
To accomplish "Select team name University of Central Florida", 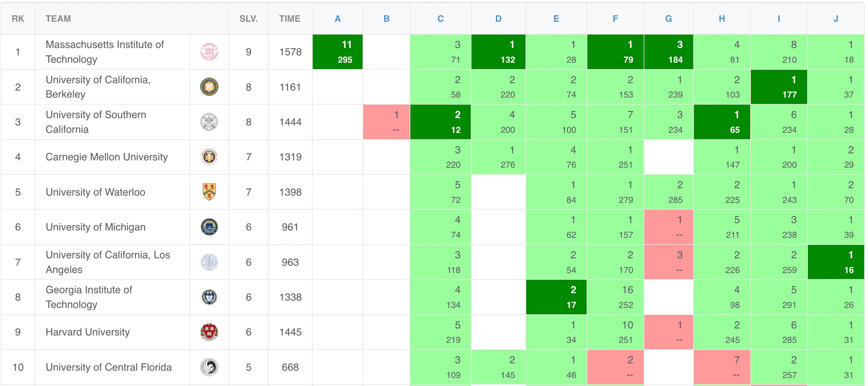I will (109, 367).
